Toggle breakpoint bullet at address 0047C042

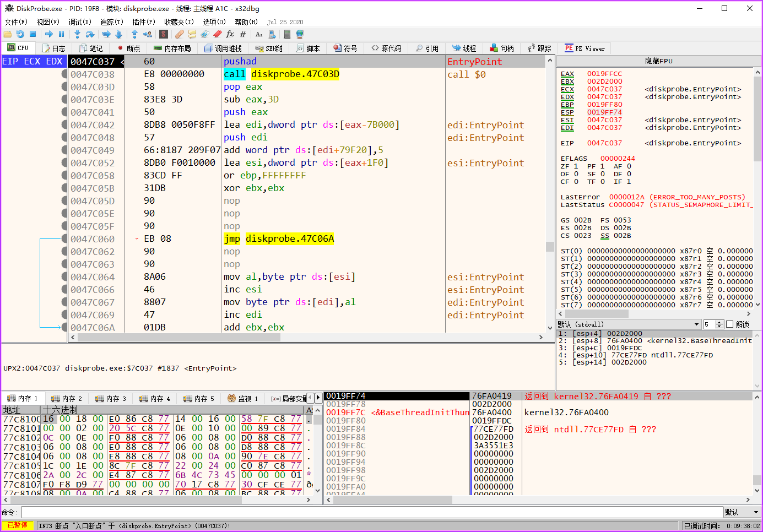[64, 125]
